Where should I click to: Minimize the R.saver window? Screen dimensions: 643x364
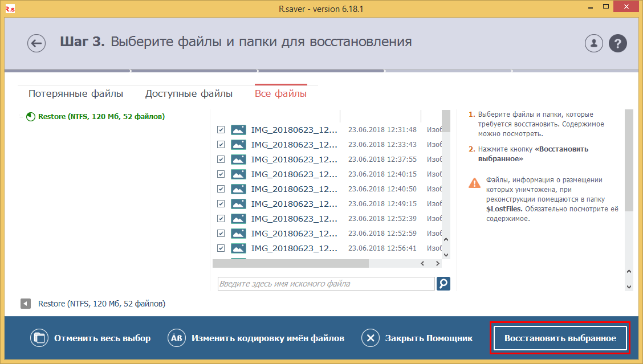click(591, 8)
